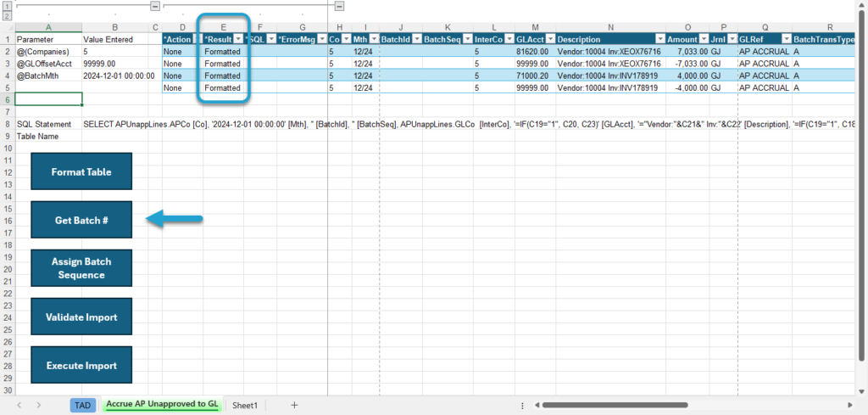The width and height of the screenshot is (868, 415).
Task: Click the Validate Import button
Action: click(81, 317)
